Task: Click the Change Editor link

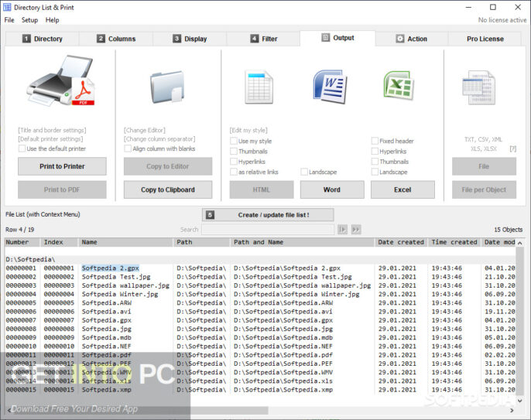Action: coord(145,130)
